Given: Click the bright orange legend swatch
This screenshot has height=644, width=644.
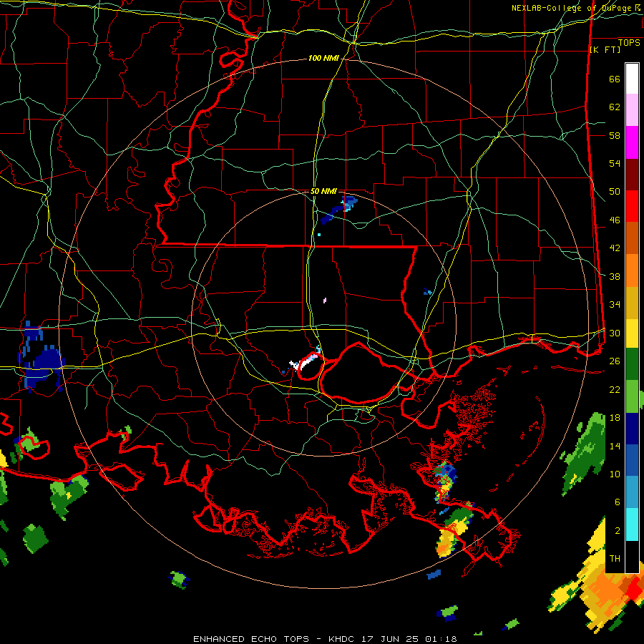Looking at the screenshot, I should pyautogui.click(x=632, y=270).
